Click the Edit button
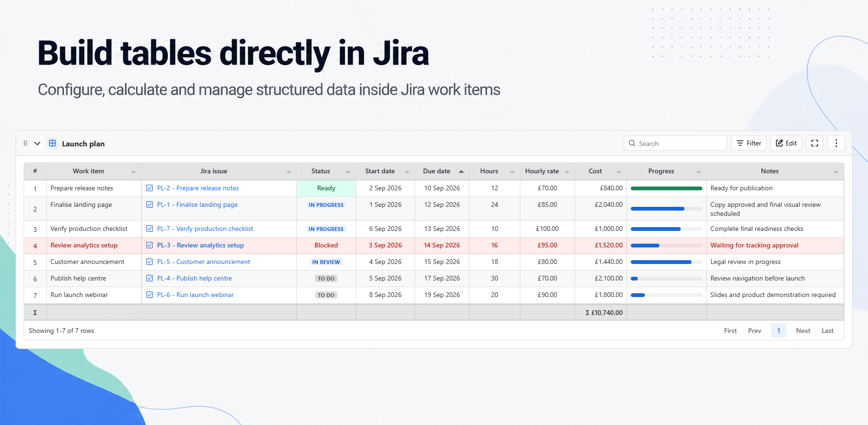 (786, 143)
